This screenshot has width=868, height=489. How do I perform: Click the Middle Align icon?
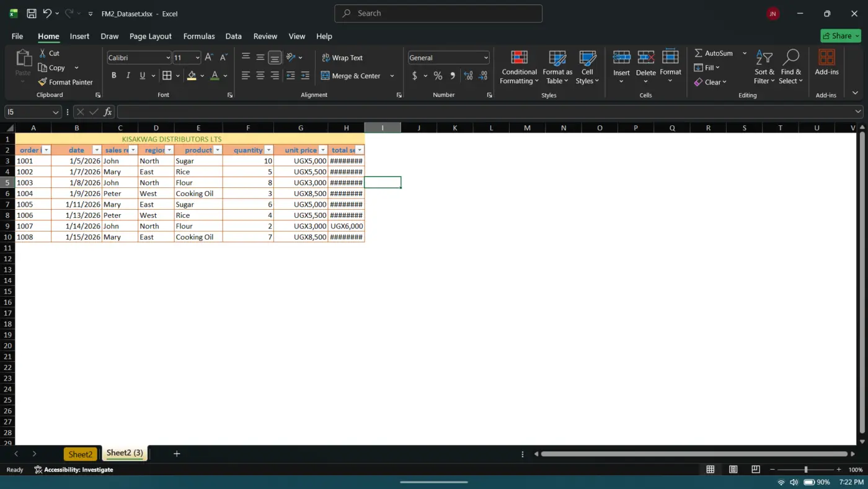pos(260,57)
